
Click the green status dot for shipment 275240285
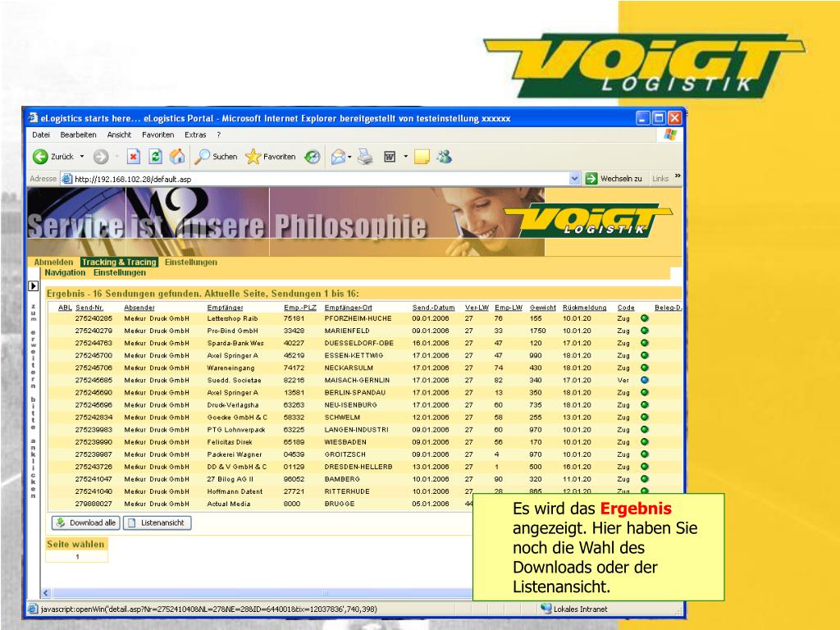(x=645, y=318)
